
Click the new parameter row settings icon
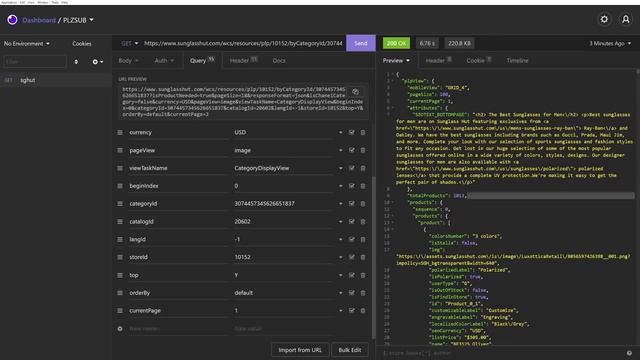click(x=120, y=329)
